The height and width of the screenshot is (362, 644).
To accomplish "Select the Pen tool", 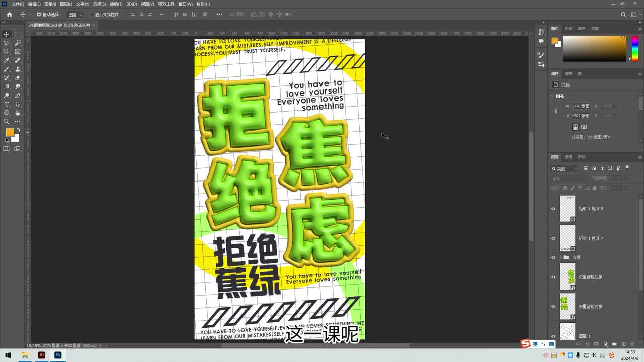I will point(18,96).
